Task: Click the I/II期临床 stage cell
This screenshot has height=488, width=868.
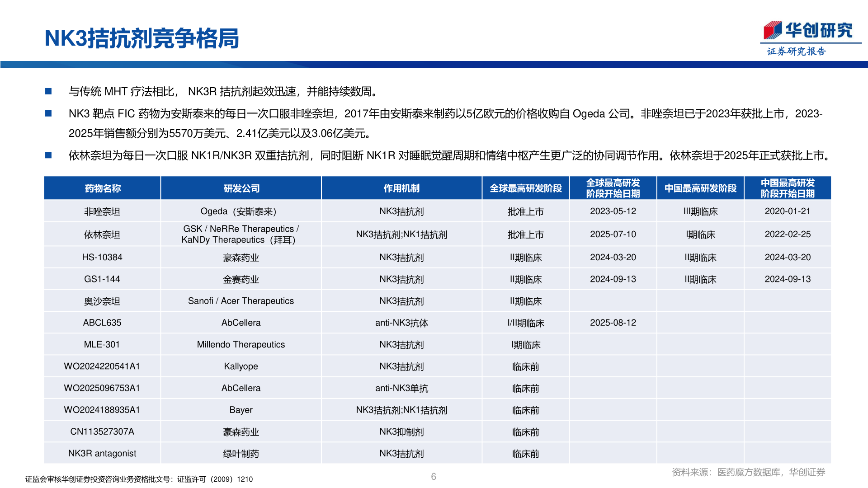Action: tap(526, 323)
